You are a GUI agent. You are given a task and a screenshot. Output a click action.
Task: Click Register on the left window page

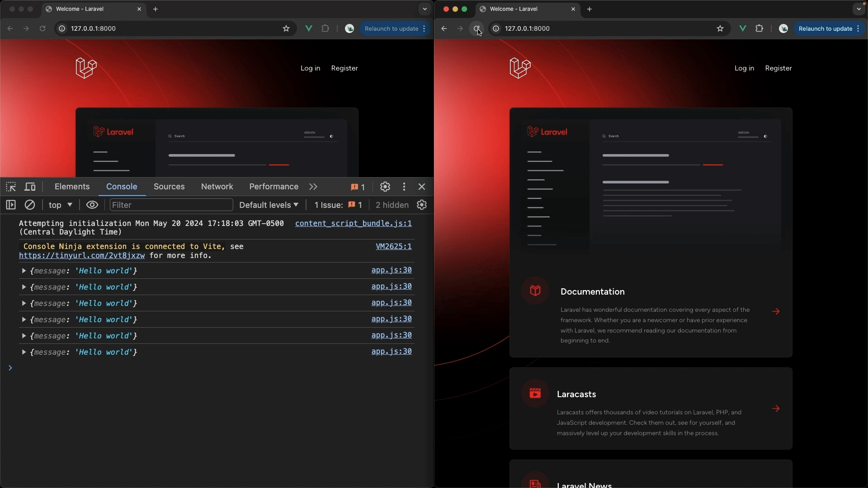point(344,68)
